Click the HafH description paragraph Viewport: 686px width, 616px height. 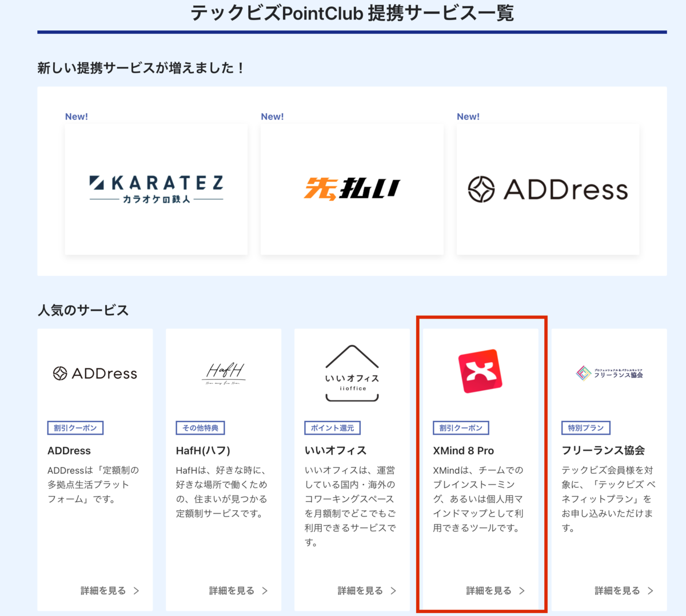[x=222, y=492]
